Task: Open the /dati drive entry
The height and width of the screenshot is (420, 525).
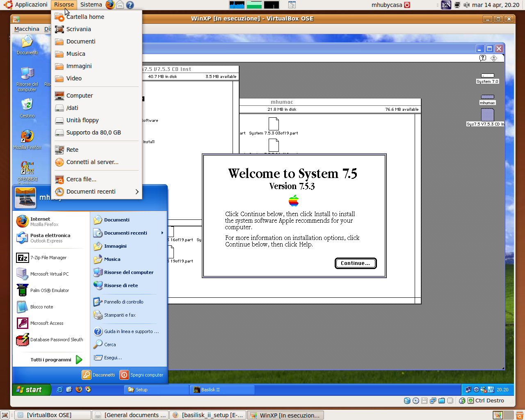Action: click(97, 108)
